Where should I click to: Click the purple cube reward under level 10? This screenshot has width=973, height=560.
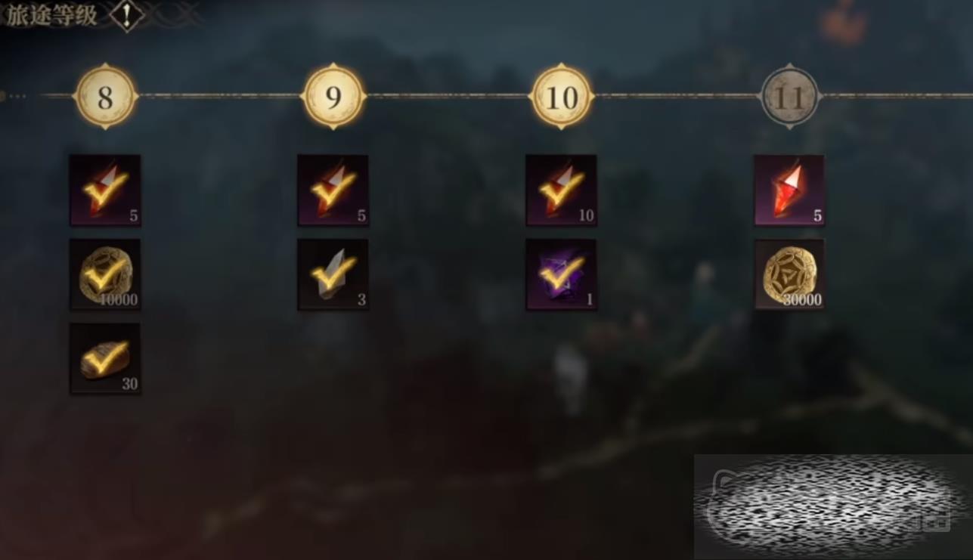[x=561, y=274]
